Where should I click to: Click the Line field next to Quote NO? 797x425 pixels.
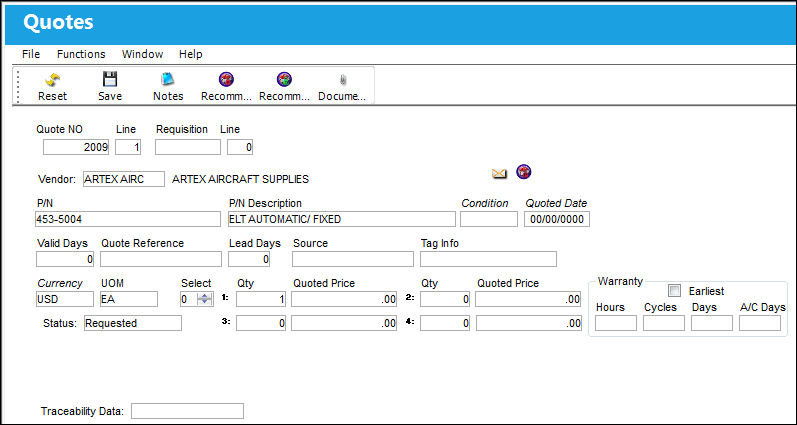point(128,147)
